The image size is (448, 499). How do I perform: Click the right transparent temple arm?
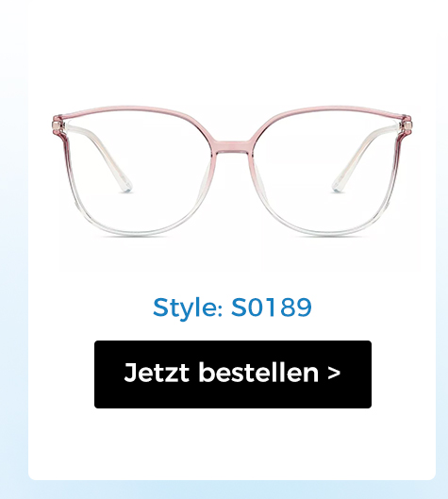point(363,158)
